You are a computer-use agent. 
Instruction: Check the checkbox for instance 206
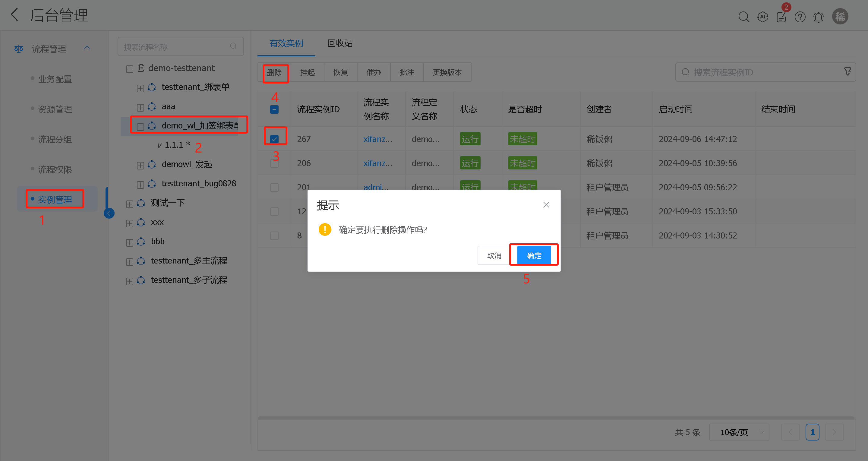click(274, 163)
